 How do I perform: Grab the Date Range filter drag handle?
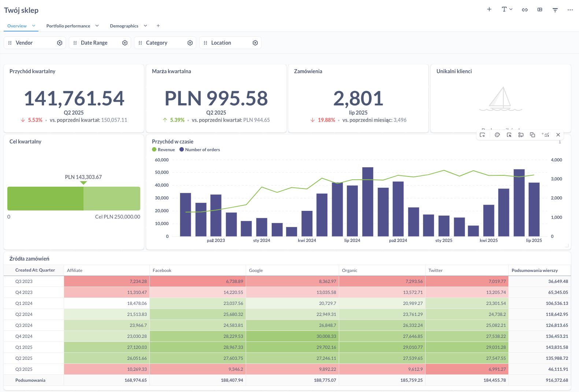click(75, 43)
